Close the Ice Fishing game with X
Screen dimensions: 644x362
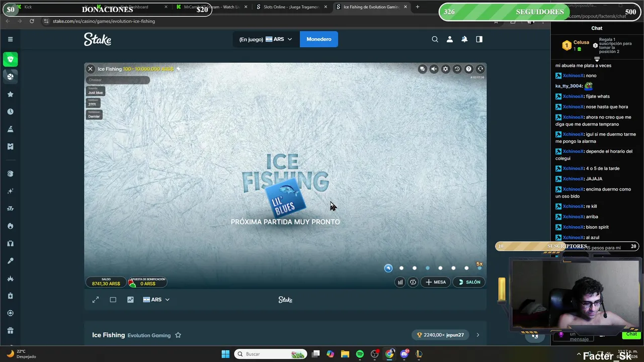(90, 69)
